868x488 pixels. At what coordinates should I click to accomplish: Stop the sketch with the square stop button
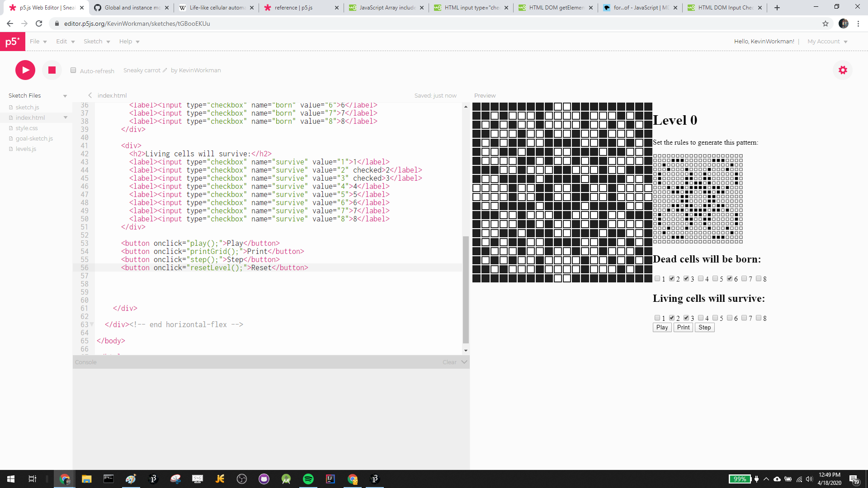52,70
